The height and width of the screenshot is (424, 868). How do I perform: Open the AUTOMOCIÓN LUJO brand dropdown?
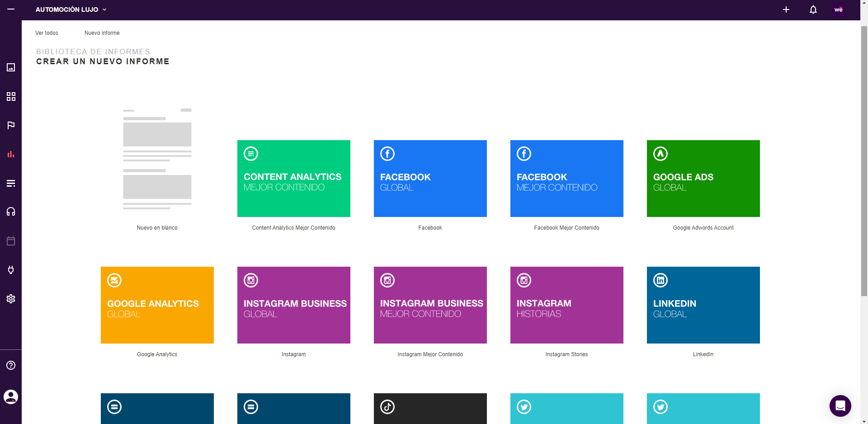pos(71,9)
